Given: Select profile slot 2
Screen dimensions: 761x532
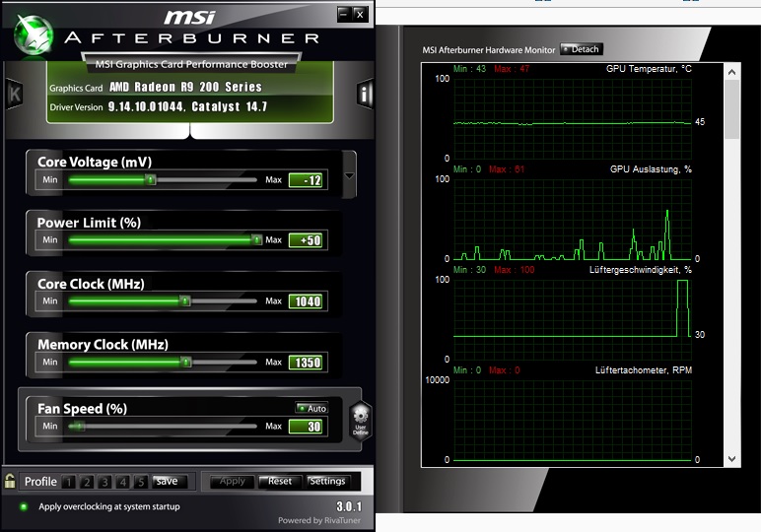Looking at the screenshot, I should (x=87, y=482).
